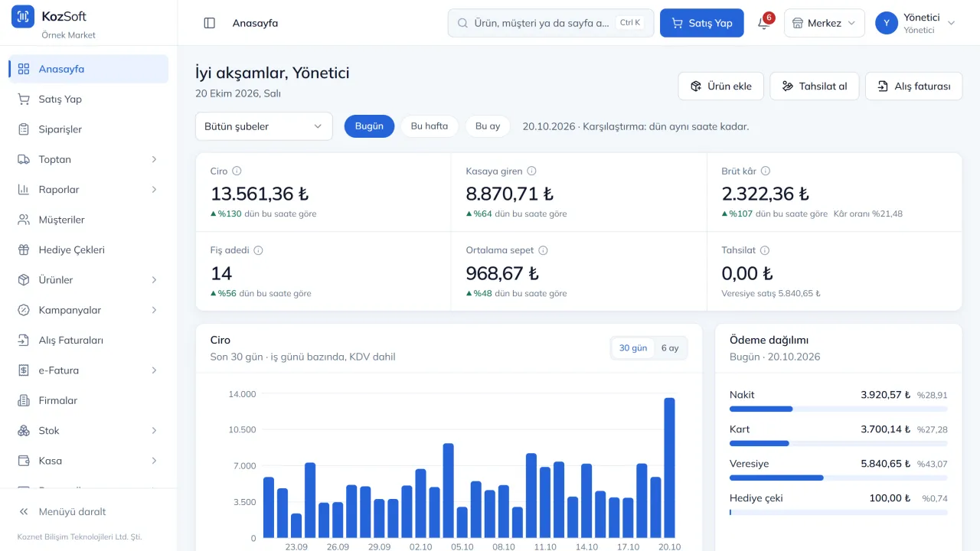Image resolution: width=980 pixels, height=551 pixels.
Task: Click Menüyü daralt to collapse the sidebar
Action: (x=89, y=512)
